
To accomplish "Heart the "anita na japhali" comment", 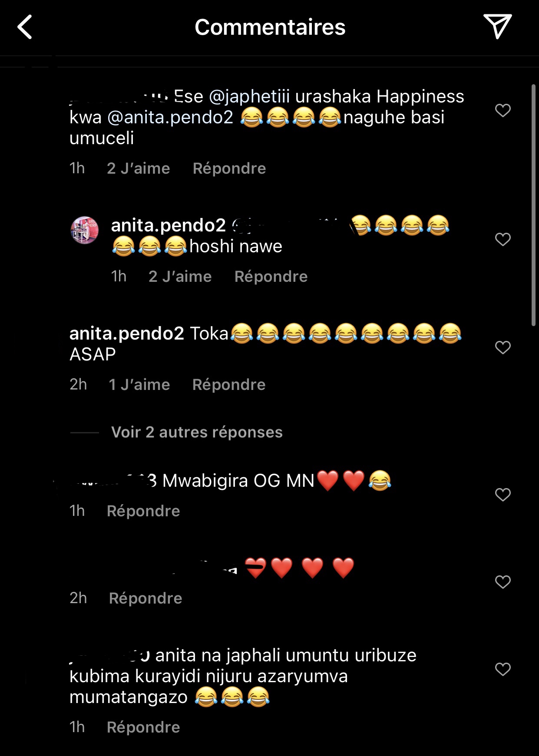I will 503,669.
